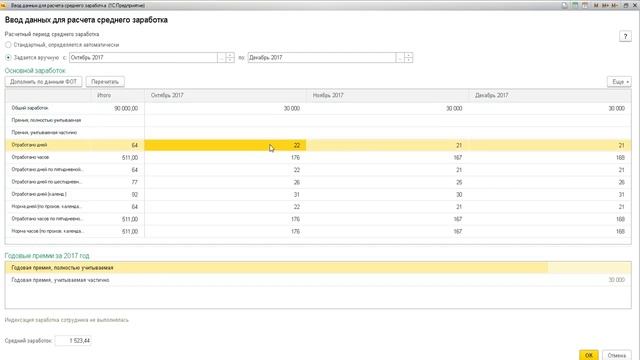Viewport: 640px width, 360px height.
Task: Click 'Индексация заработка сотрудника не выполнялась' text
Action: coord(67,320)
